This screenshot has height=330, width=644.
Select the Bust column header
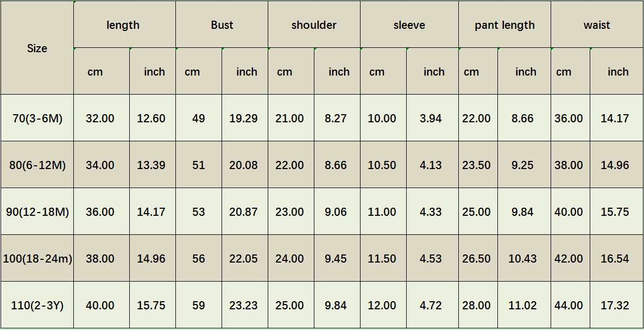pyautogui.click(x=222, y=25)
